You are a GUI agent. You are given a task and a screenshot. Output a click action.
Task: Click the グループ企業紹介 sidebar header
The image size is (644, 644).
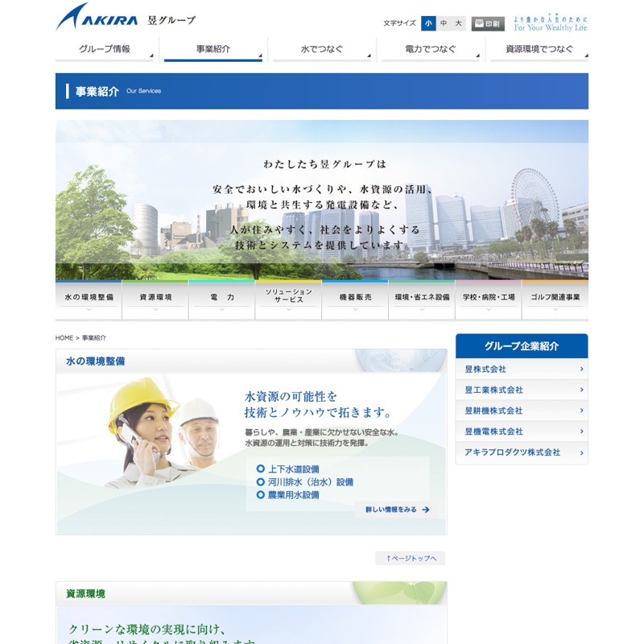[x=522, y=346]
